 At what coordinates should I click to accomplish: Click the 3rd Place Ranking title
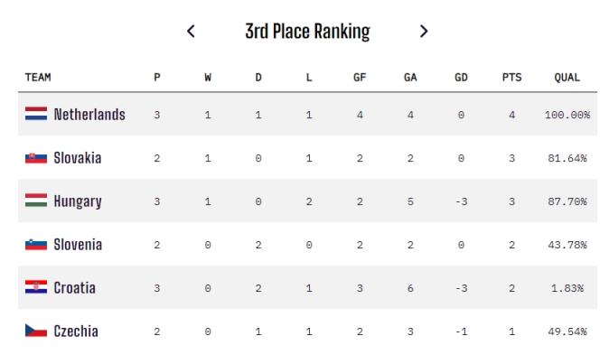click(x=307, y=32)
